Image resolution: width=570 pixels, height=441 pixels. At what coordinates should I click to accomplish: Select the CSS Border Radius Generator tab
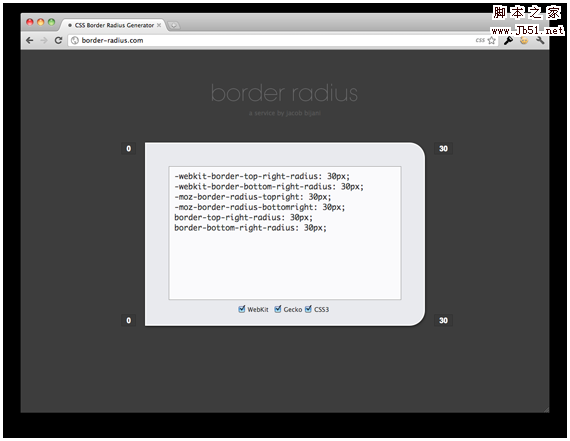[x=113, y=25]
